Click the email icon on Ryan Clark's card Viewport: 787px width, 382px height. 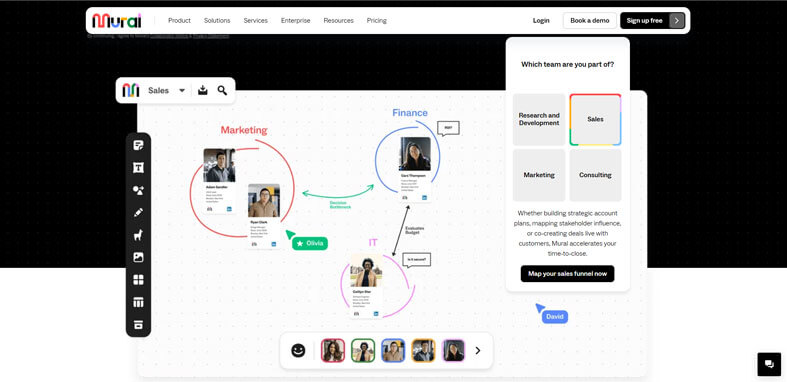[x=254, y=244]
